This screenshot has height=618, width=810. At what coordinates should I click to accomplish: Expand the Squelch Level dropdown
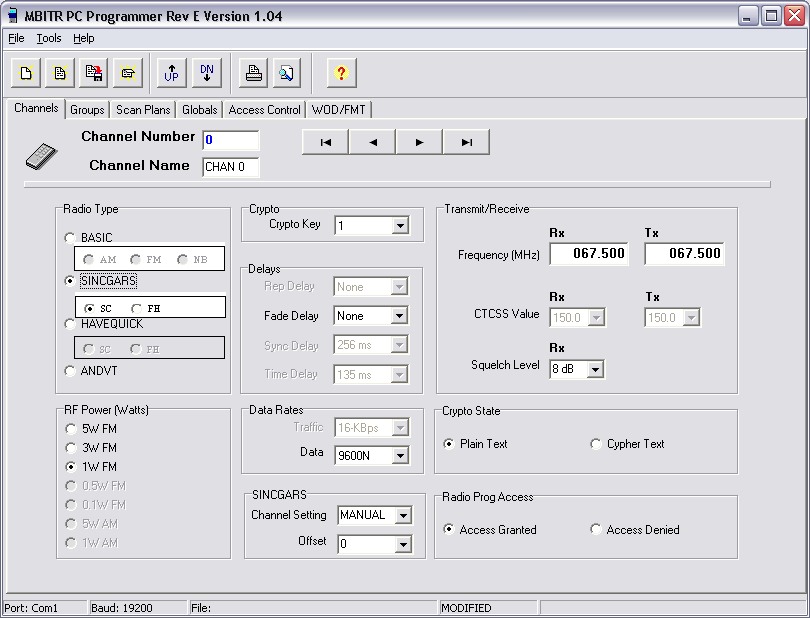pos(596,370)
